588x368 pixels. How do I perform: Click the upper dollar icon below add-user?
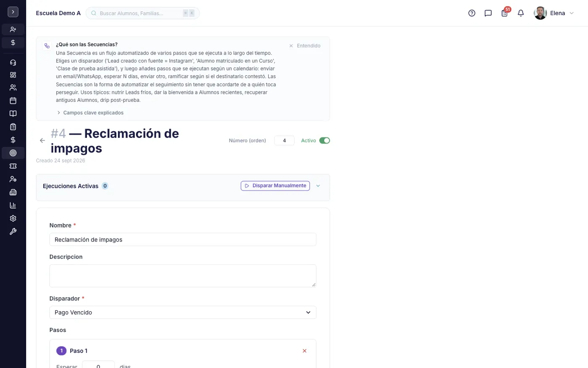pos(13,42)
